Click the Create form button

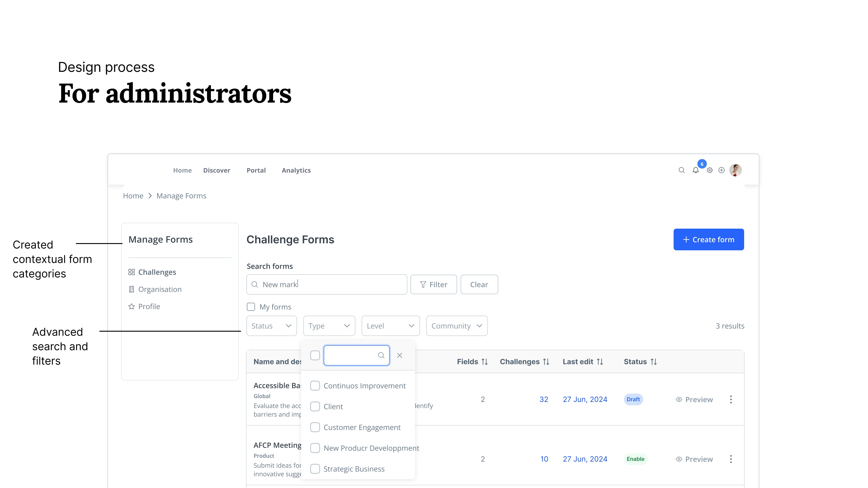(709, 239)
